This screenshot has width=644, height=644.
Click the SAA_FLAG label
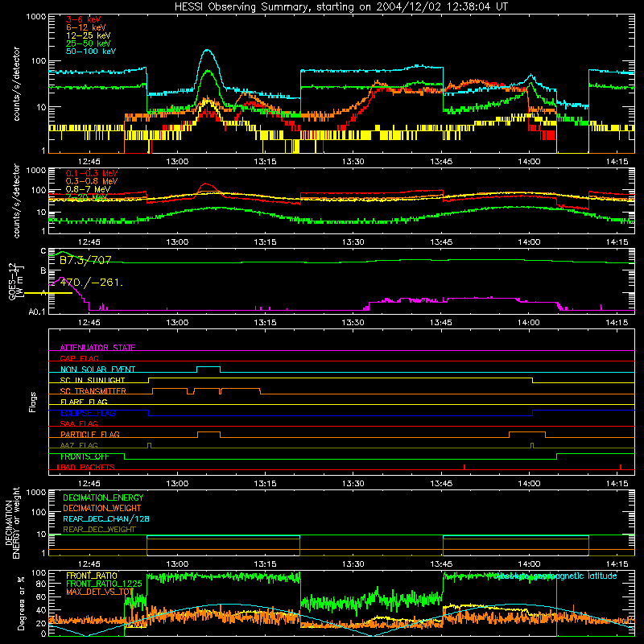click(79, 423)
